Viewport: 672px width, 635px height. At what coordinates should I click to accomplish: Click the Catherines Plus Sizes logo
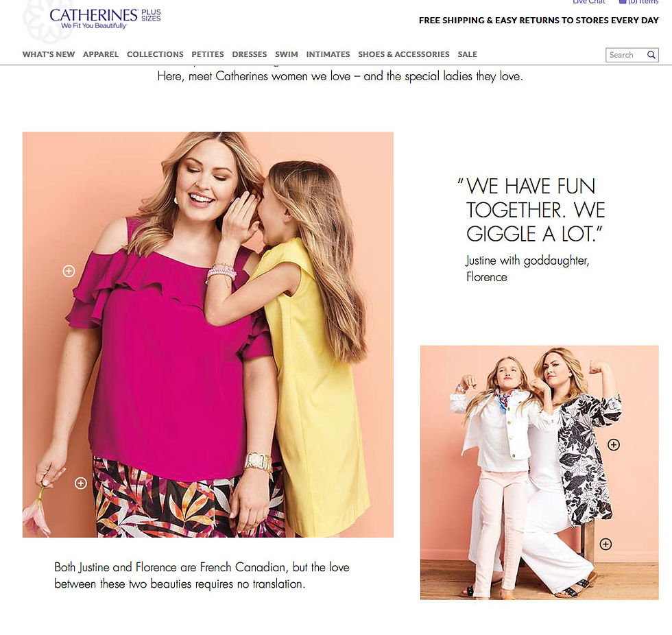pyautogui.click(x=105, y=19)
